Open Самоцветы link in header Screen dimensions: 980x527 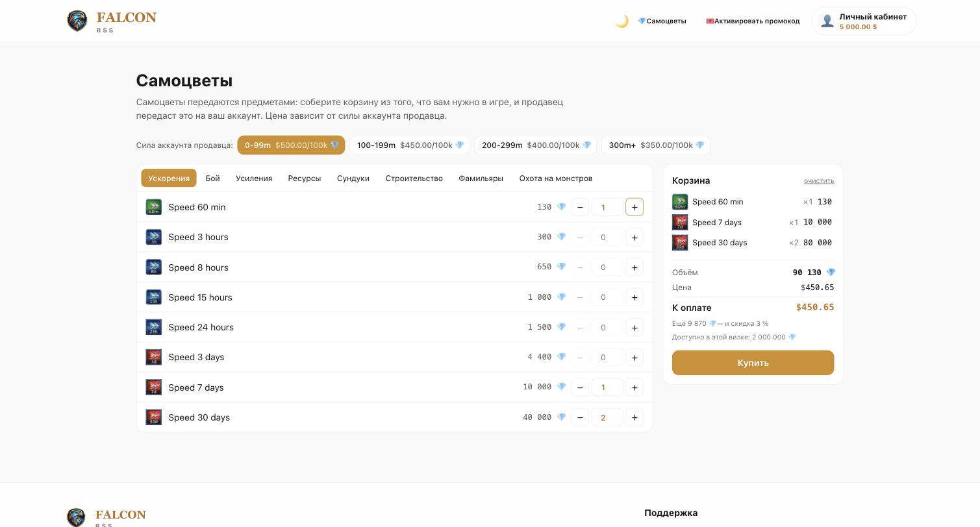[662, 21]
